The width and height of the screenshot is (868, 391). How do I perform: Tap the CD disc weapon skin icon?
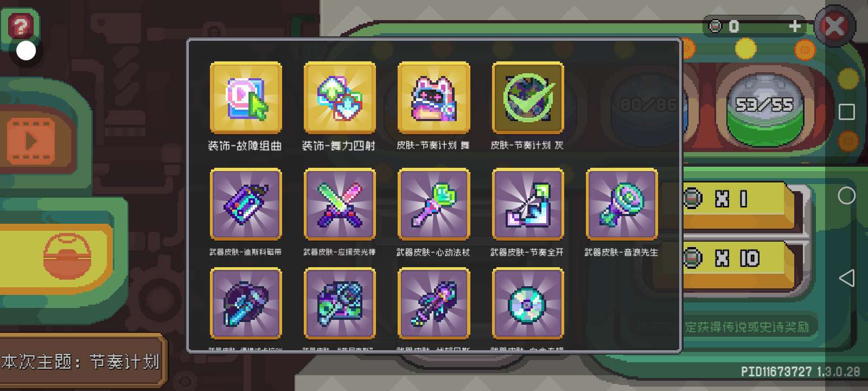pyautogui.click(x=527, y=304)
